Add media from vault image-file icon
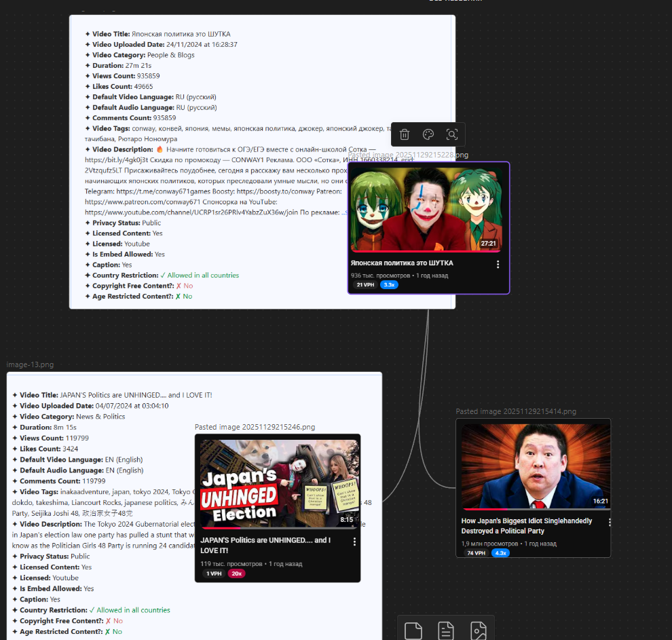The height and width of the screenshot is (640, 672). 479,631
